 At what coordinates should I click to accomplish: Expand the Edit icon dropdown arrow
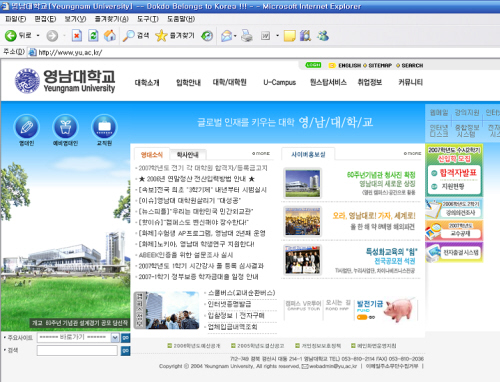tap(277, 36)
